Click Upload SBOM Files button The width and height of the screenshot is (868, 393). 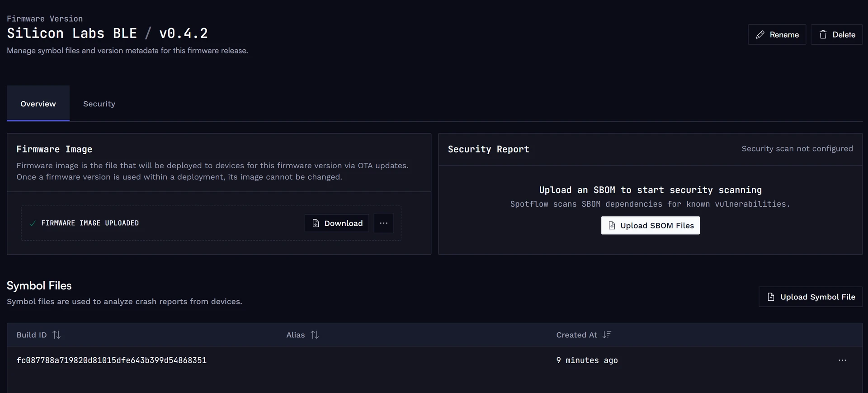point(650,225)
